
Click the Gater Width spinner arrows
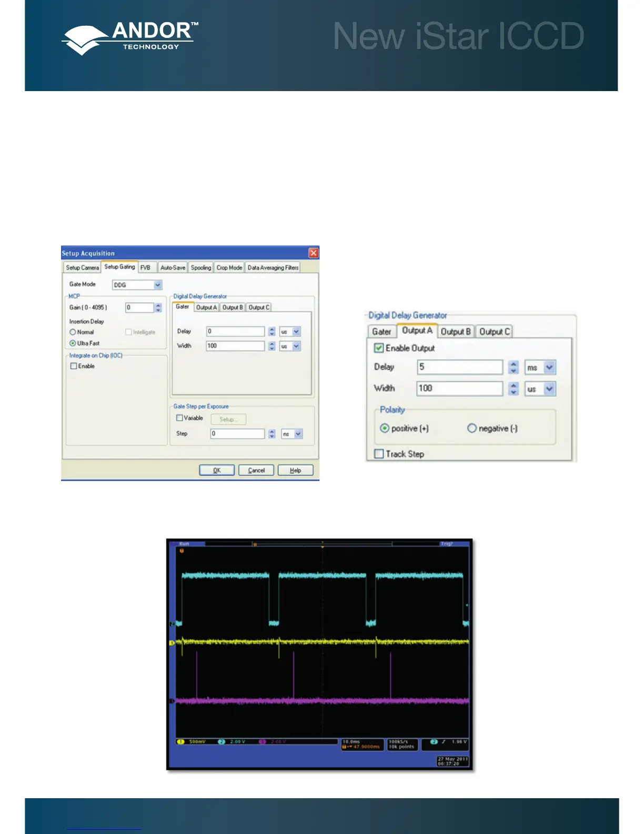click(x=271, y=346)
